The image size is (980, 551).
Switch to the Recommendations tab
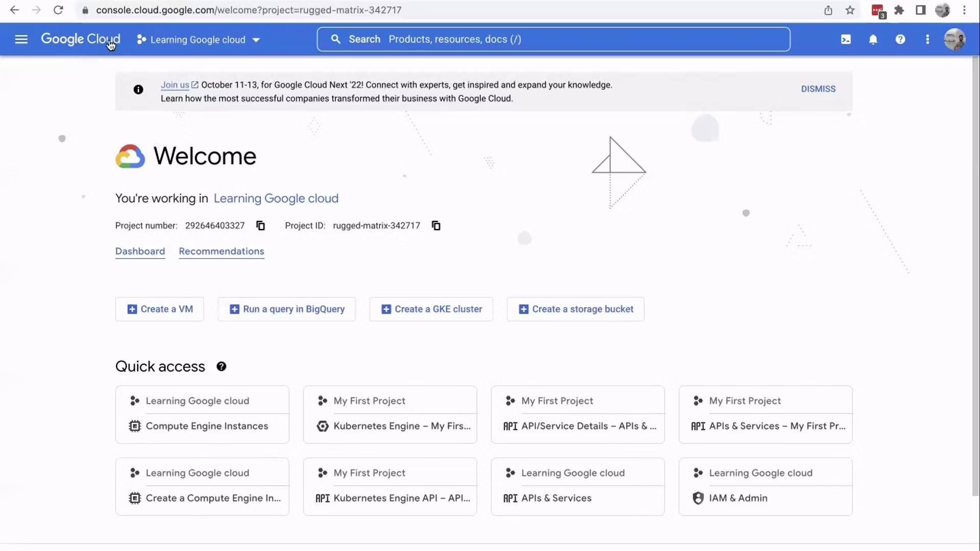(x=221, y=251)
